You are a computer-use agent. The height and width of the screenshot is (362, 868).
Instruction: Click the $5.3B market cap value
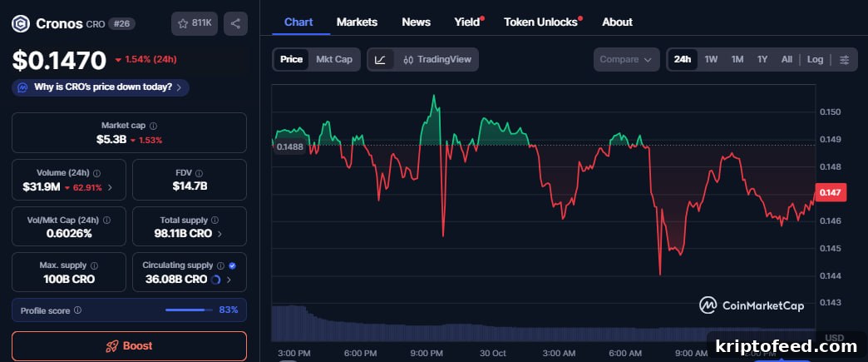click(x=111, y=140)
